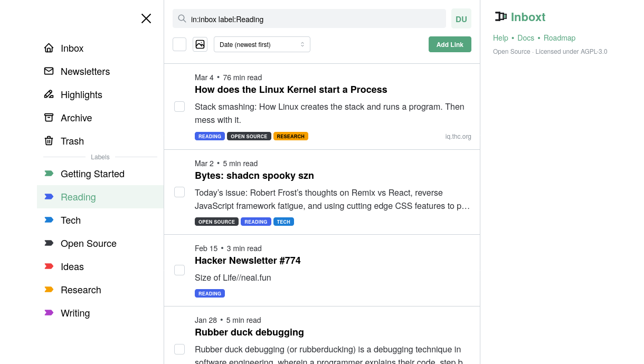Click the Archive box icon
This screenshot has width=644, height=364.
(x=49, y=118)
